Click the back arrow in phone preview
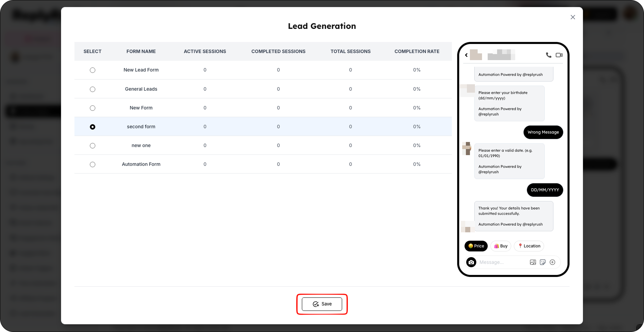This screenshot has width=644, height=332. pyautogui.click(x=466, y=55)
